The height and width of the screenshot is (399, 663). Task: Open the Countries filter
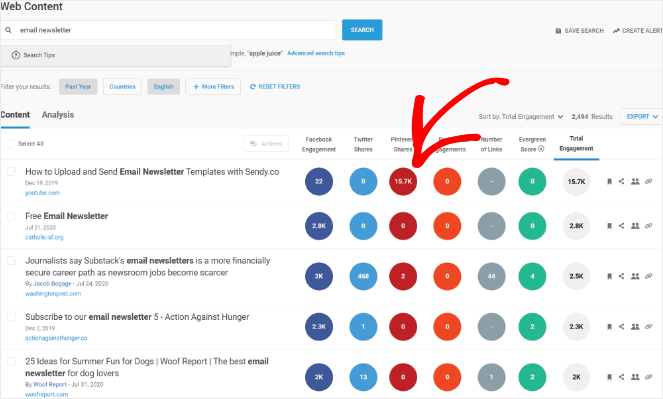[x=122, y=87]
